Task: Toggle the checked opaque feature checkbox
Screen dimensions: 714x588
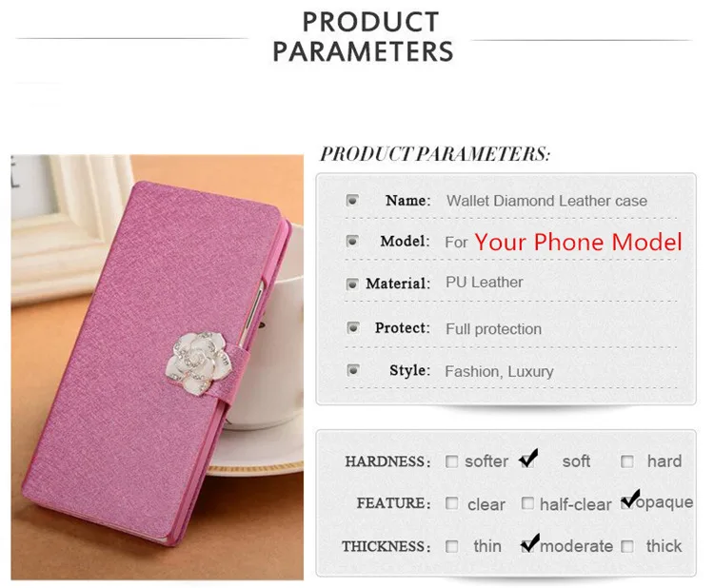Action: click(630, 500)
